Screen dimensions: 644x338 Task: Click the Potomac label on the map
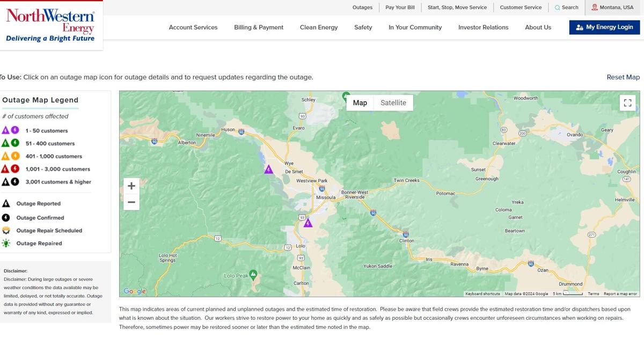tap(445, 194)
